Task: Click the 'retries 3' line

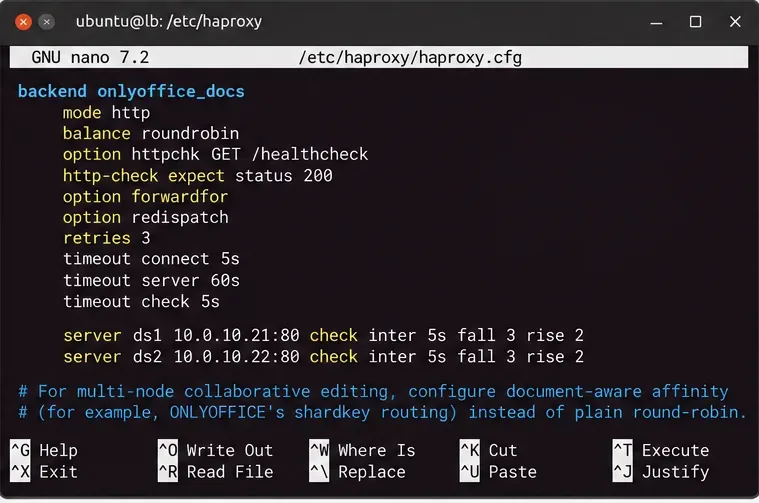Action: tap(106, 238)
